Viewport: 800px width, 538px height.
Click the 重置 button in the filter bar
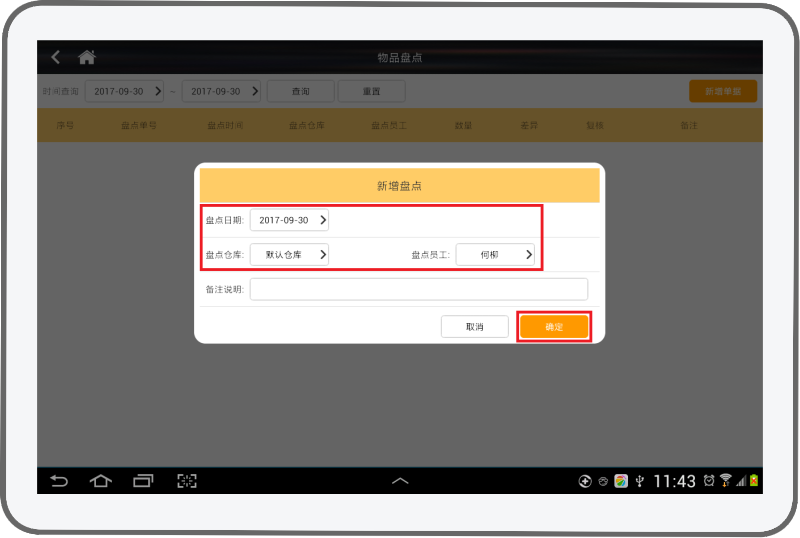[371, 91]
